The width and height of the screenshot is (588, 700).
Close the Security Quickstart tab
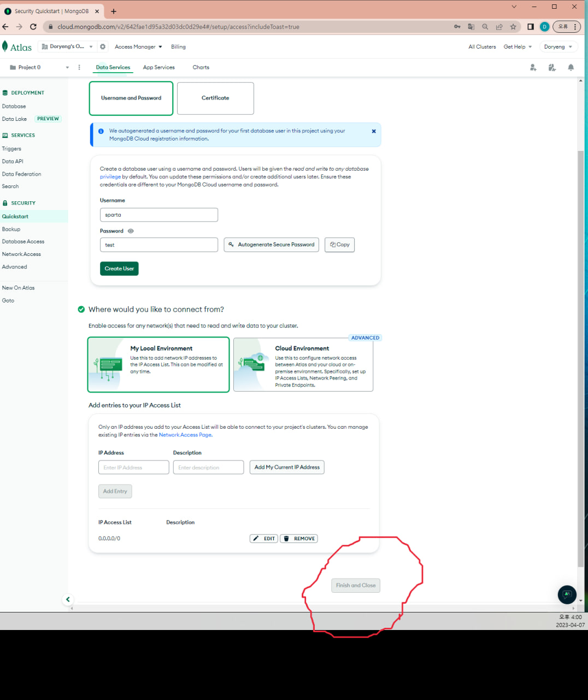(x=97, y=11)
